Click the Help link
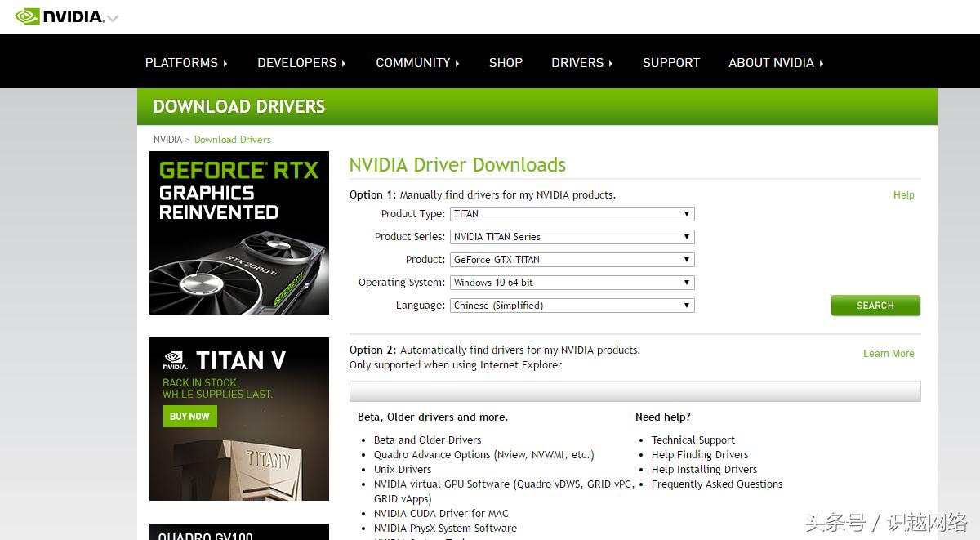The height and width of the screenshot is (540, 980). (903, 195)
